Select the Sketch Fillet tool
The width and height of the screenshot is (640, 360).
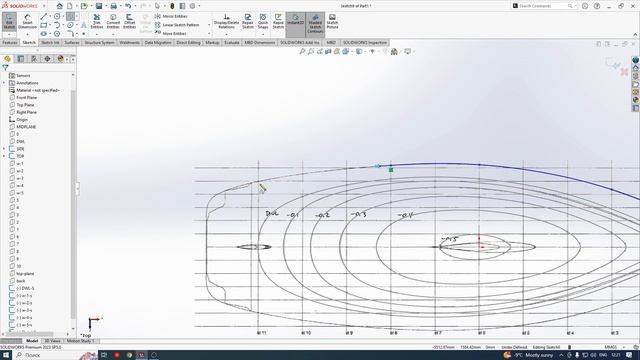pyautogui.click(x=70, y=33)
